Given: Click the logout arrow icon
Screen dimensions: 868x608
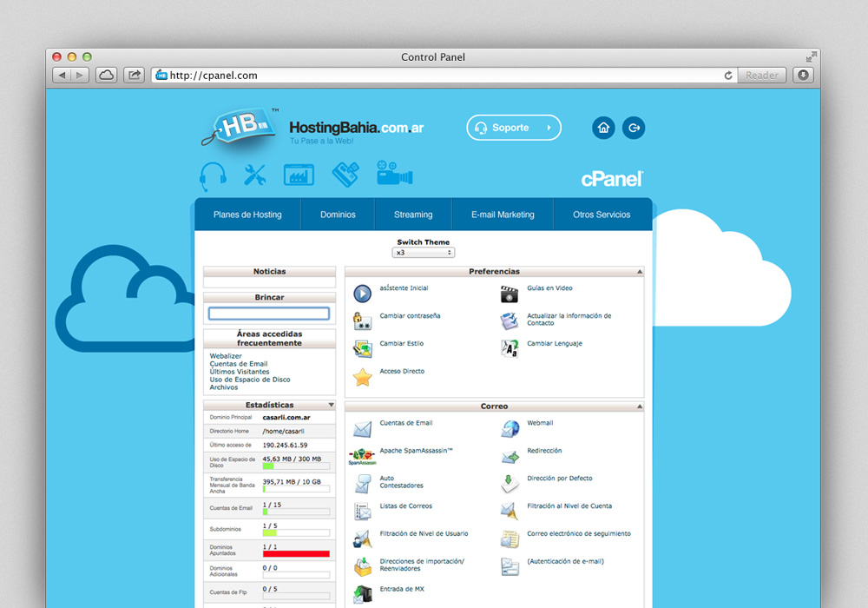Looking at the screenshot, I should click(634, 128).
